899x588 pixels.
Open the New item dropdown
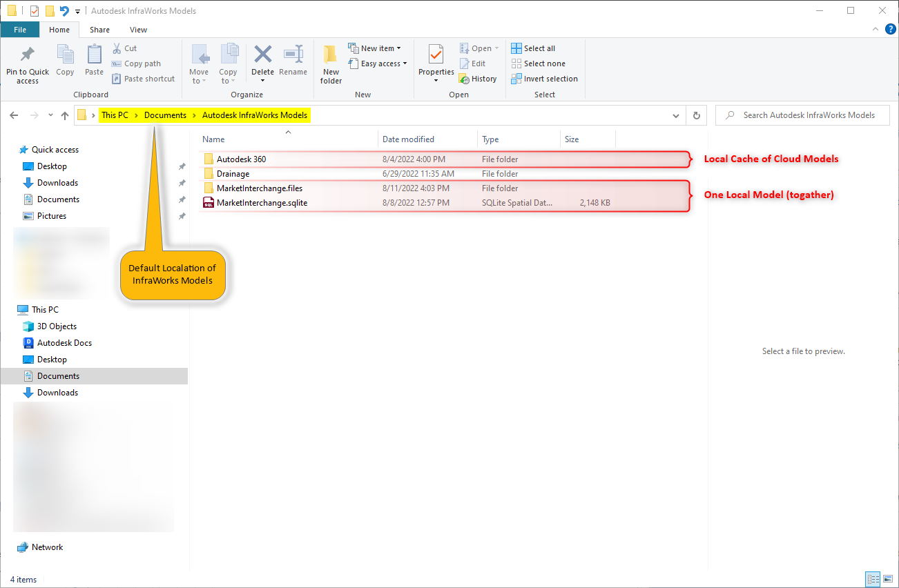coord(374,48)
